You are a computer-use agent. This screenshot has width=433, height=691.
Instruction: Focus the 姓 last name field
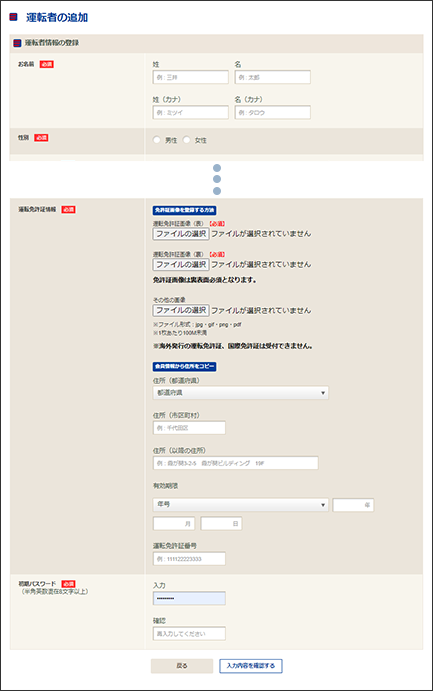pos(191,77)
